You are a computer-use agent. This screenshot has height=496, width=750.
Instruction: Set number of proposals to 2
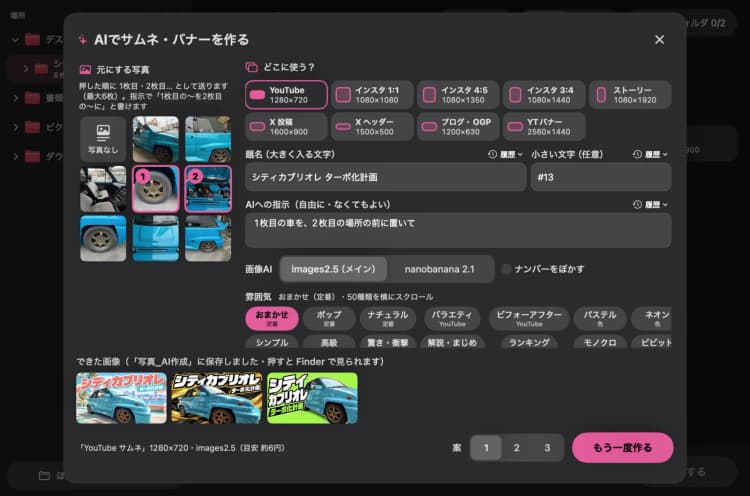(x=517, y=448)
